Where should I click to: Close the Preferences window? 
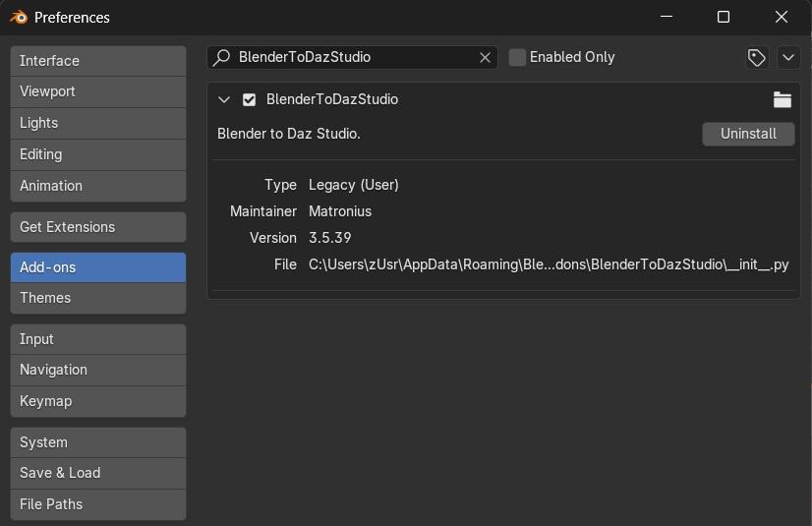point(782,17)
